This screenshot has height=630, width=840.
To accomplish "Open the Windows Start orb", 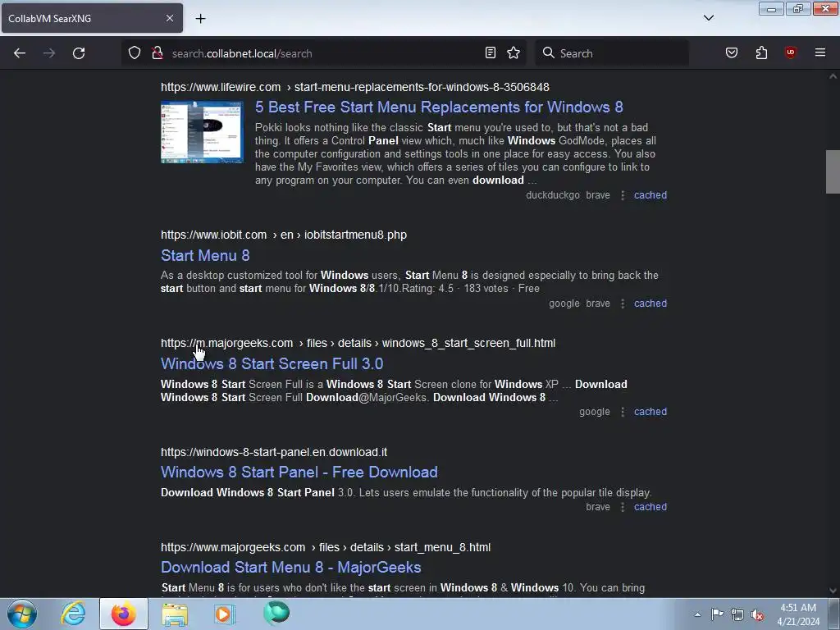I will (22, 614).
